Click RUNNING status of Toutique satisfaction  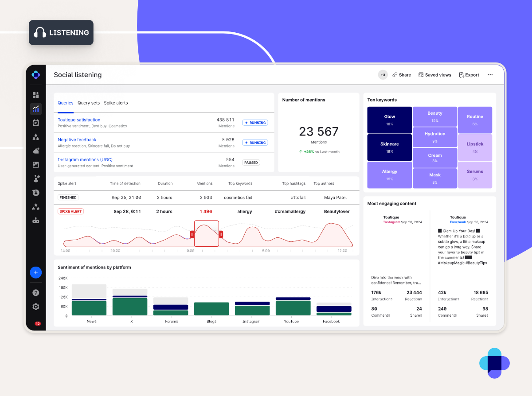coord(255,123)
